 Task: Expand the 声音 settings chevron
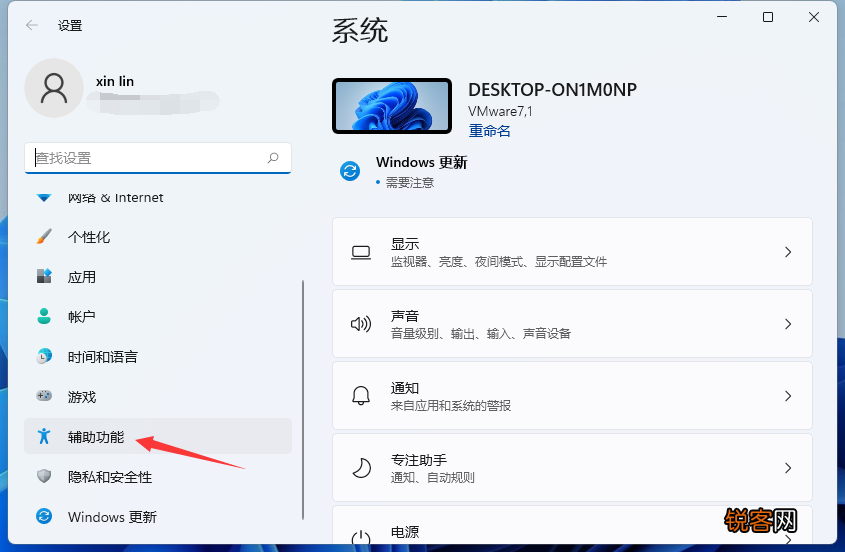[788, 324]
